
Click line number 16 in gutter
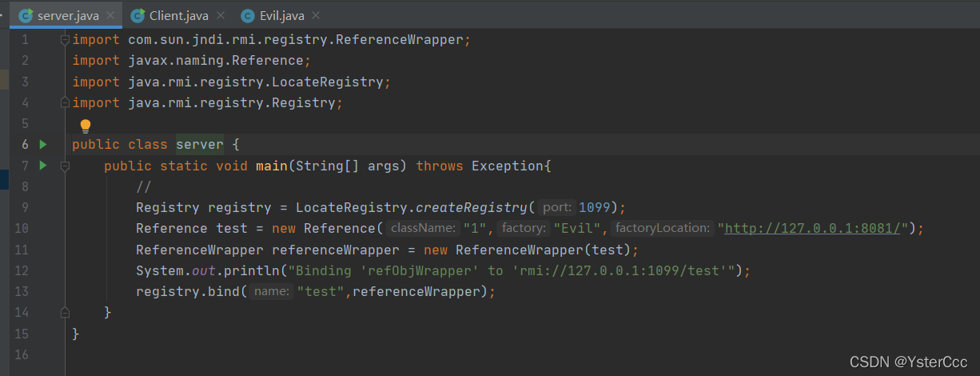[22, 354]
